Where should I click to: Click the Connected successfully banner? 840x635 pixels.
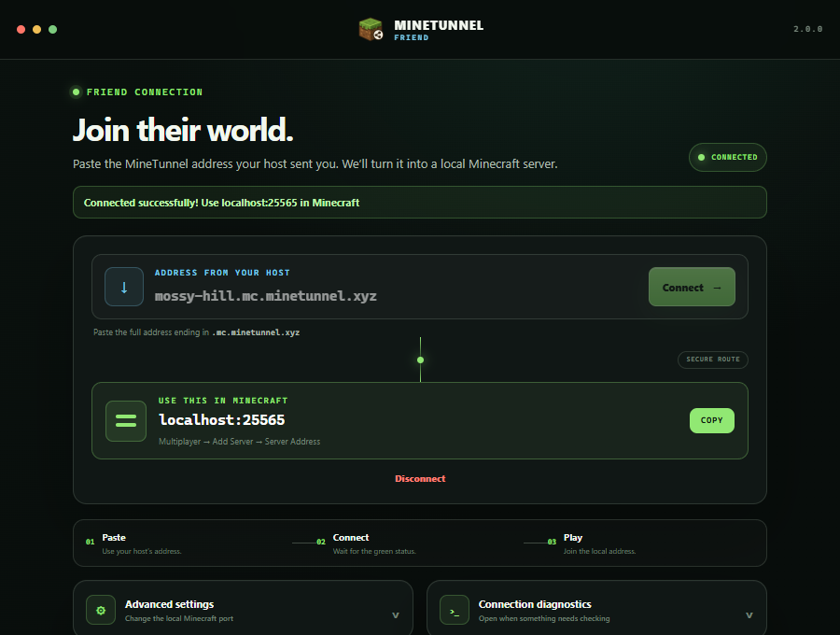[419, 202]
